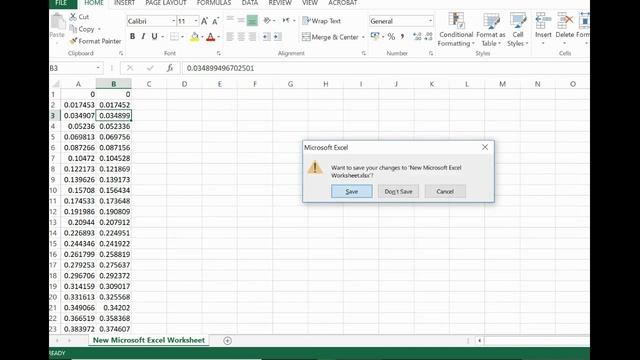Open the Font dialog launcher
The width and height of the screenshot is (640, 360).
pyautogui.click(x=218, y=53)
